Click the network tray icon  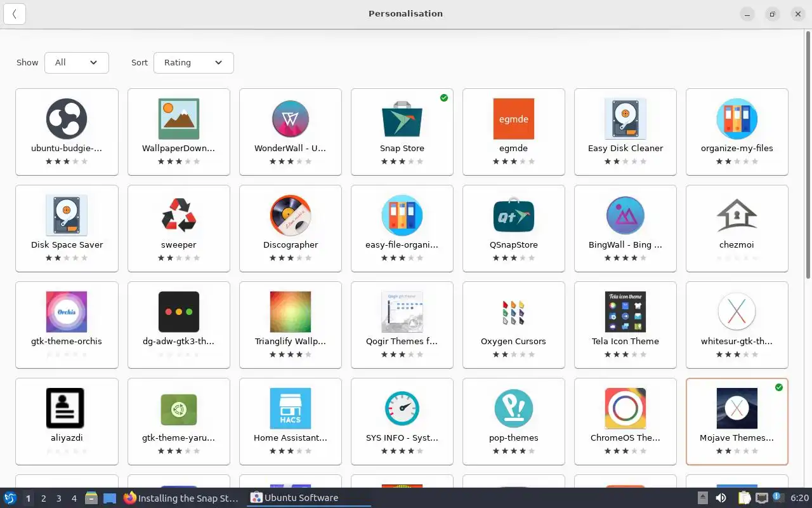[762, 498]
